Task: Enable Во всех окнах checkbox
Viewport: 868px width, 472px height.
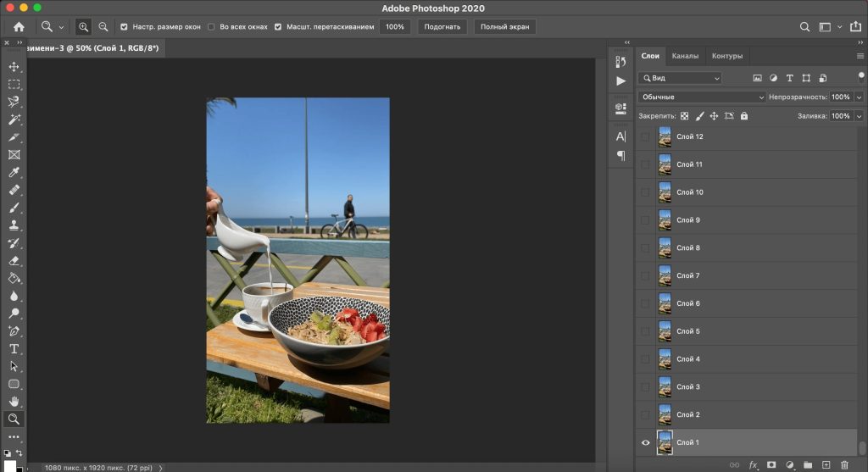Action: click(x=211, y=27)
